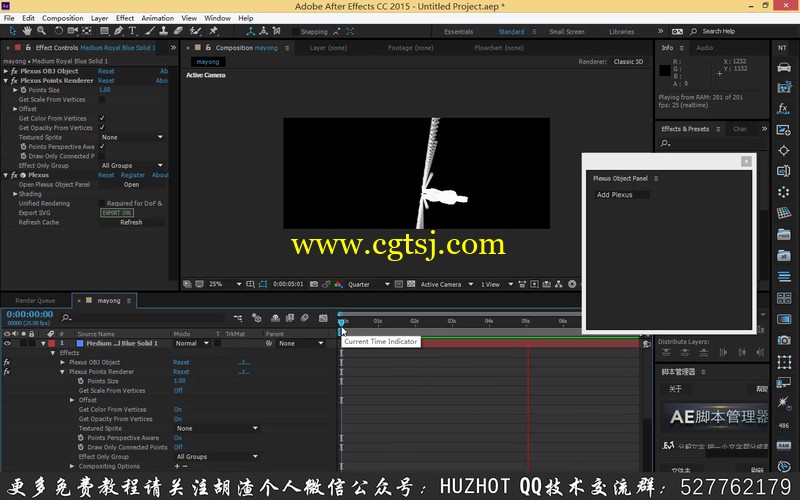Open the Active Camera view dropdown
This screenshot has width=800, height=500.
[446, 284]
